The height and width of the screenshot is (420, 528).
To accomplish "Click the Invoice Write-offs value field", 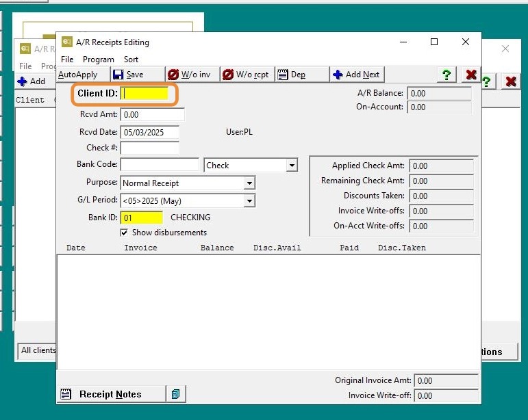I will pyautogui.click(x=442, y=211).
